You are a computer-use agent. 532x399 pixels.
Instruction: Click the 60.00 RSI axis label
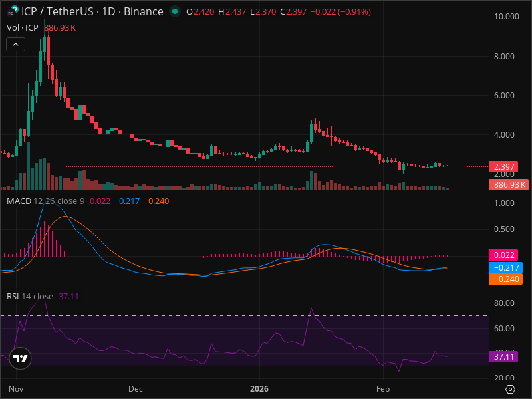tap(504, 329)
